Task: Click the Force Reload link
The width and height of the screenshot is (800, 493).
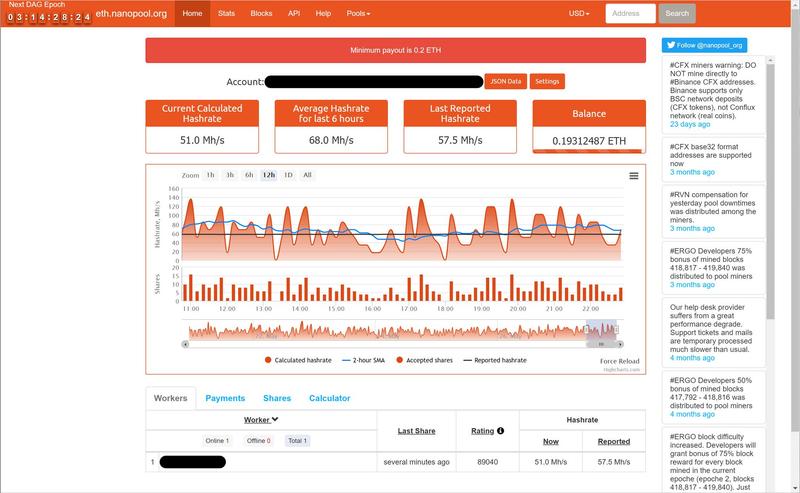Action: (619, 361)
